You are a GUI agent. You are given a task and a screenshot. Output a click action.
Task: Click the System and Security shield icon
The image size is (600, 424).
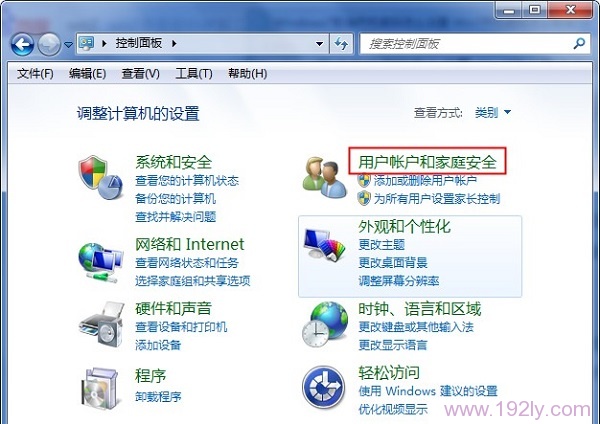pyautogui.click(x=100, y=177)
